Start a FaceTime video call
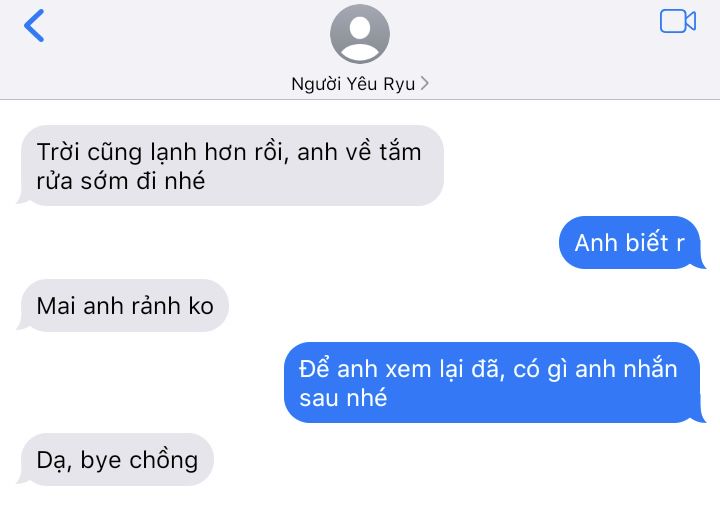This screenshot has width=720, height=509. [678, 21]
